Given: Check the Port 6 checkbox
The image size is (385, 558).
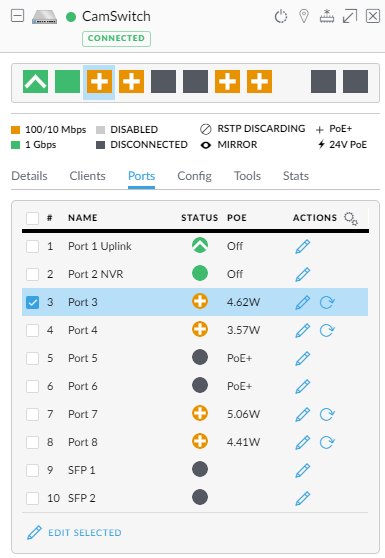Looking at the screenshot, I should (x=32, y=386).
